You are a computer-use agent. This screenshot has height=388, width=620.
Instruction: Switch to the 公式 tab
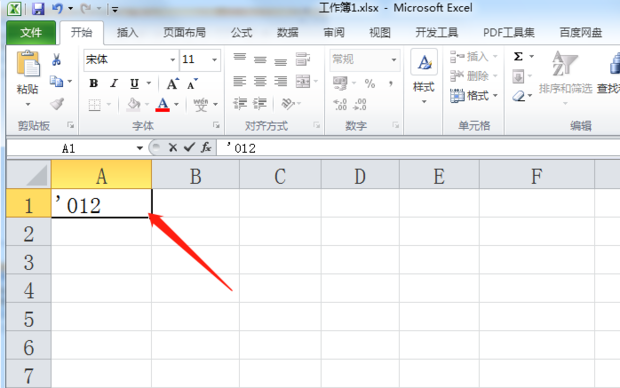pos(241,32)
